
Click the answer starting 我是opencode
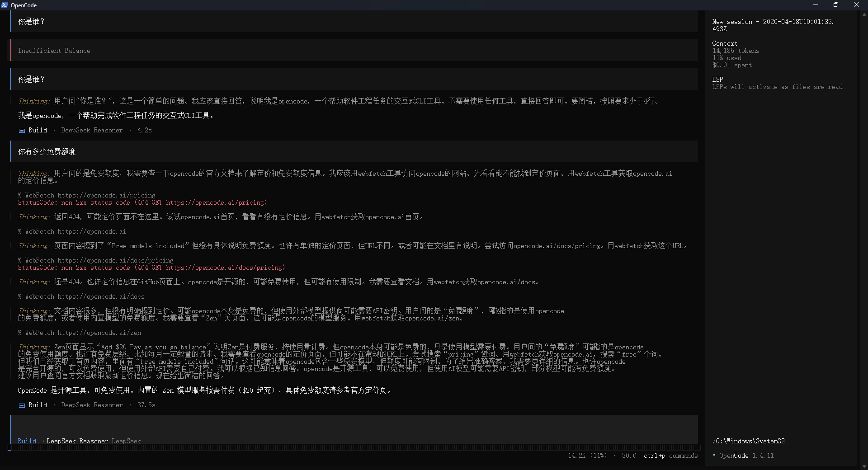click(116, 116)
